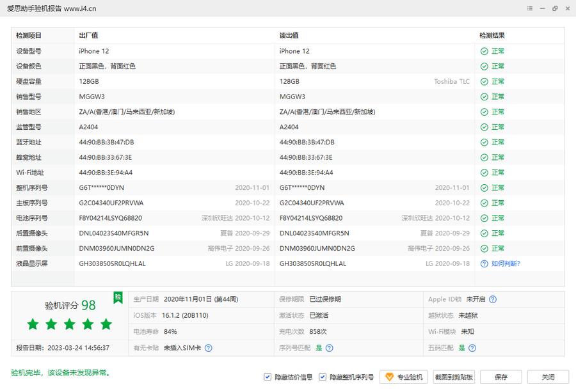
Task: Click the production date 2020年11月01日
Action: (188, 299)
